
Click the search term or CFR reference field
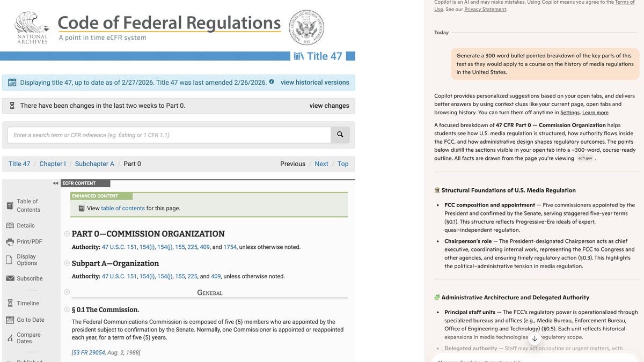pos(169,135)
